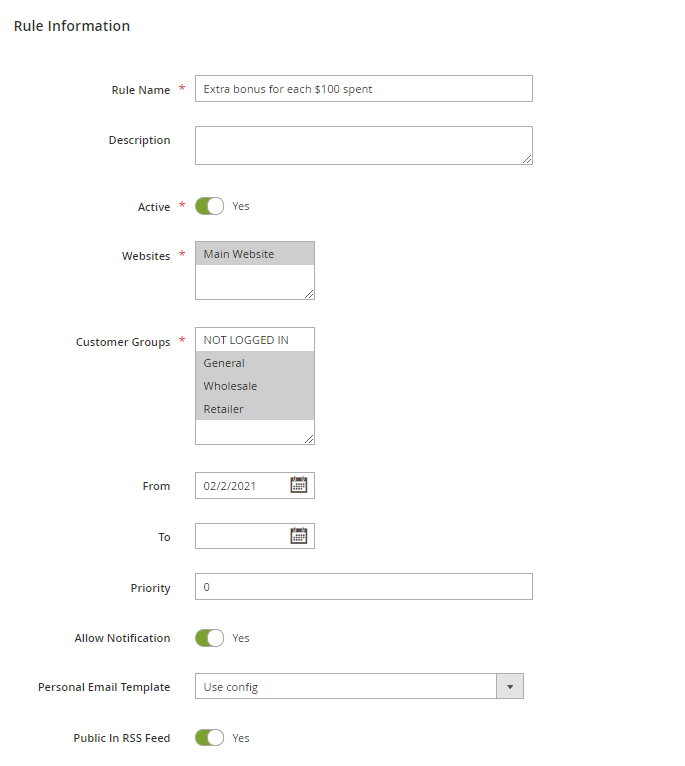Click the Rule Name text field

tap(363, 89)
